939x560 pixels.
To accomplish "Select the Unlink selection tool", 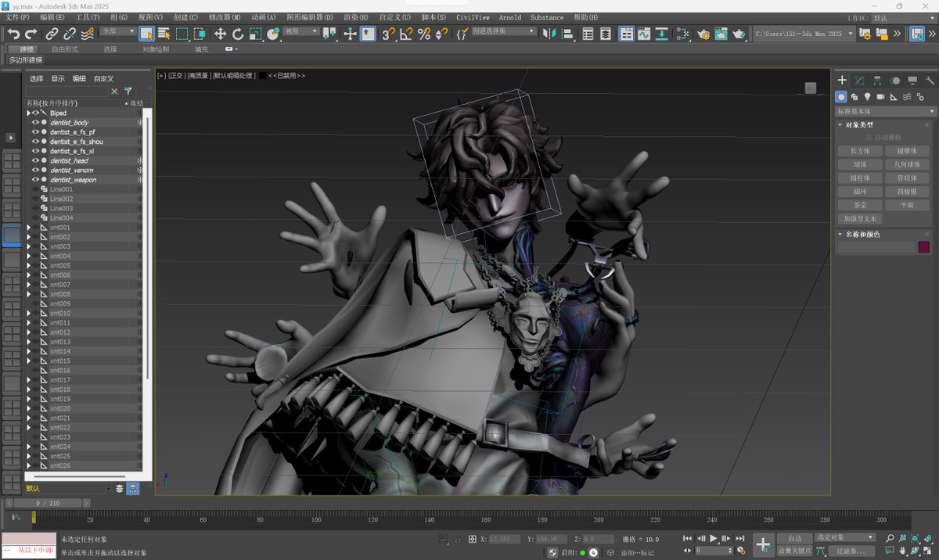I will 70,34.
